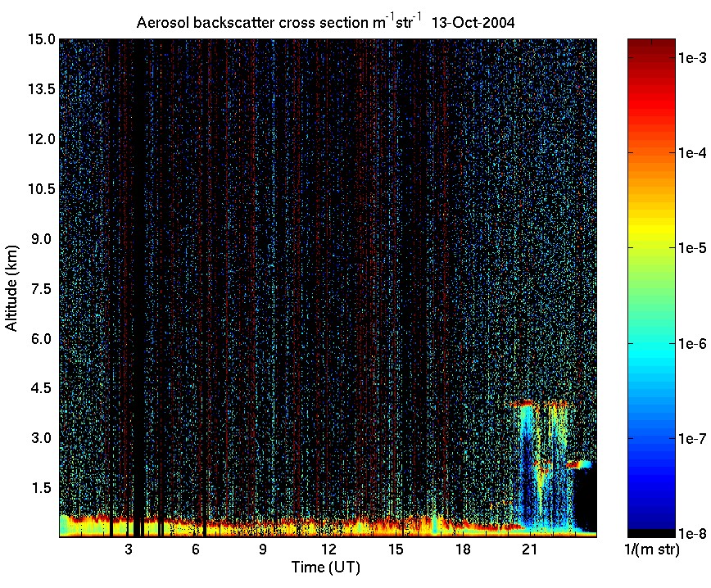Click the 1e-8 colorbar label

[692, 534]
